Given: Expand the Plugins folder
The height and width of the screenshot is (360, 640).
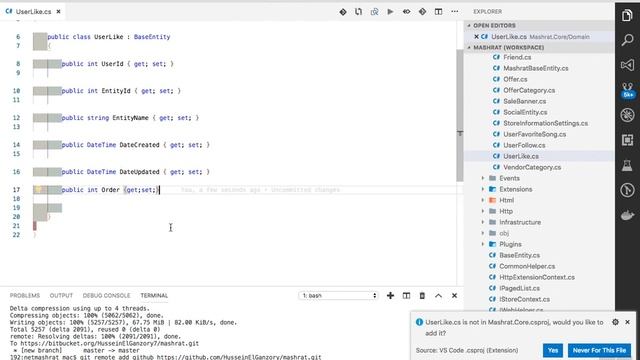Looking at the screenshot, I should click(483, 244).
